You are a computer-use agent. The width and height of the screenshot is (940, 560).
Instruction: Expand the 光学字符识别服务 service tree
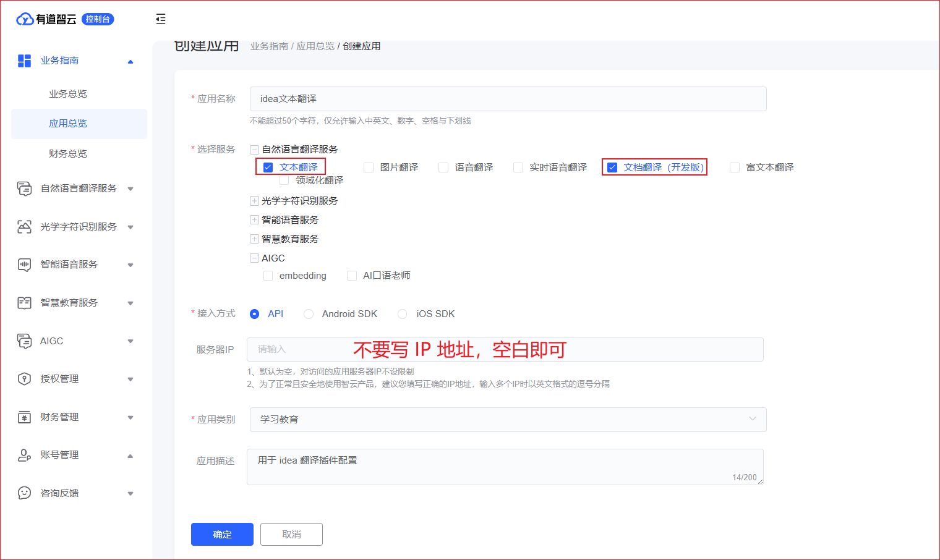[254, 201]
